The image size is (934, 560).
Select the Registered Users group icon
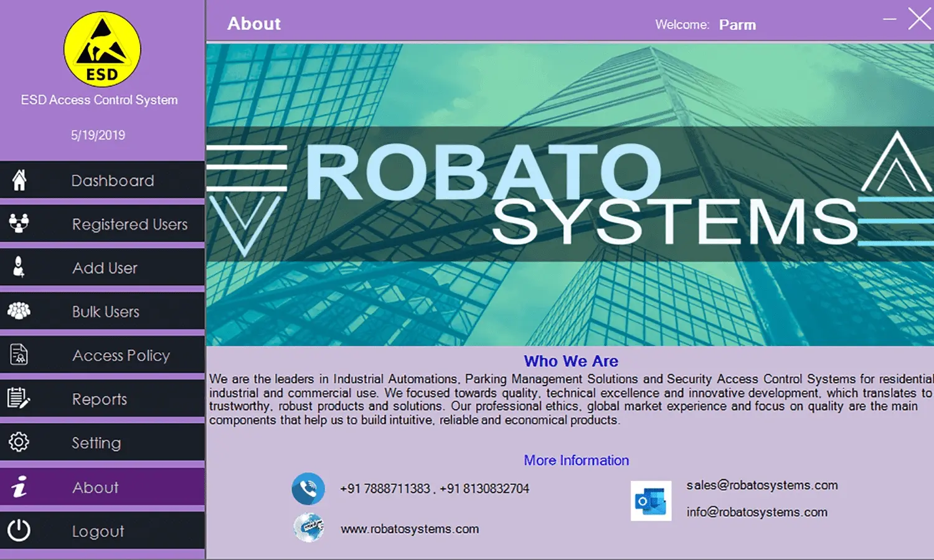pyautogui.click(x=19, y=223)
